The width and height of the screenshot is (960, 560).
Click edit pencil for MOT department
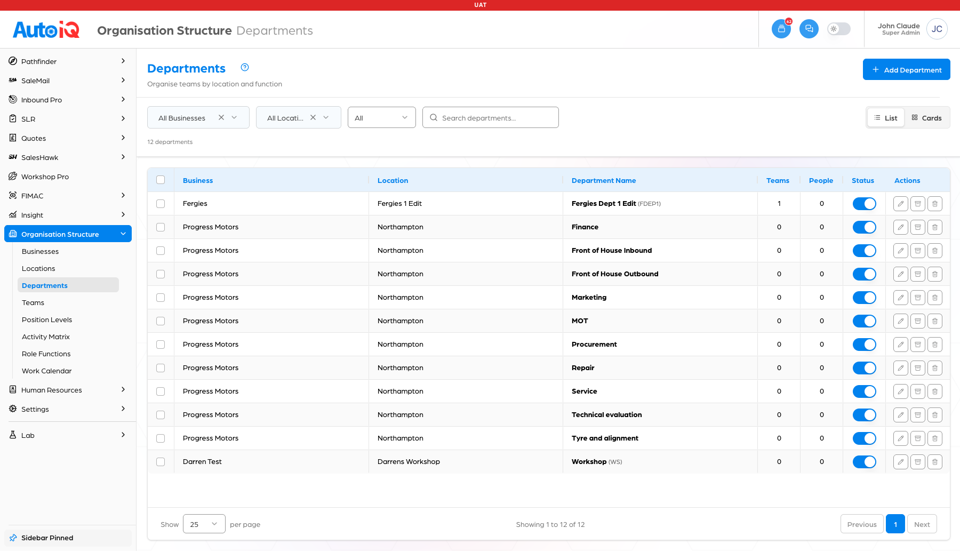tap(900, 321)
